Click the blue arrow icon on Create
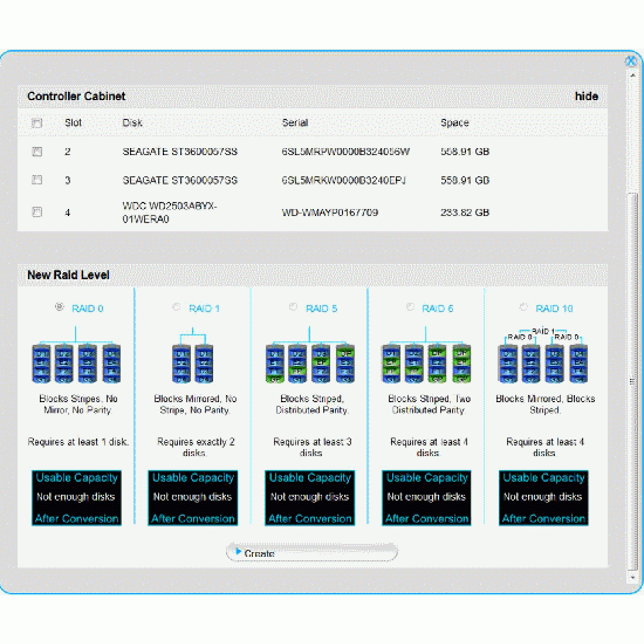644x644 pixels. pyautogui.click(x=238, y=551)
